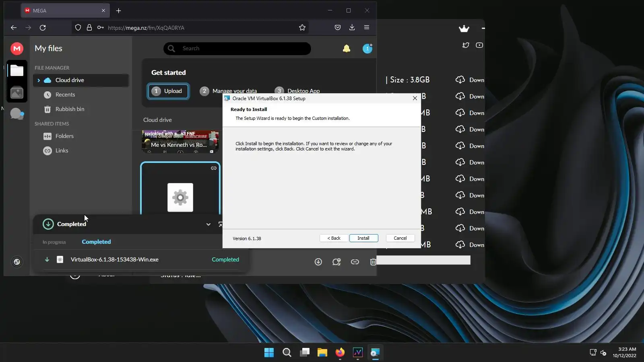Click the tracking protection shield icon
Image resolution: width=644 pixels, height=362 pixels.
[x=78, y=28]
